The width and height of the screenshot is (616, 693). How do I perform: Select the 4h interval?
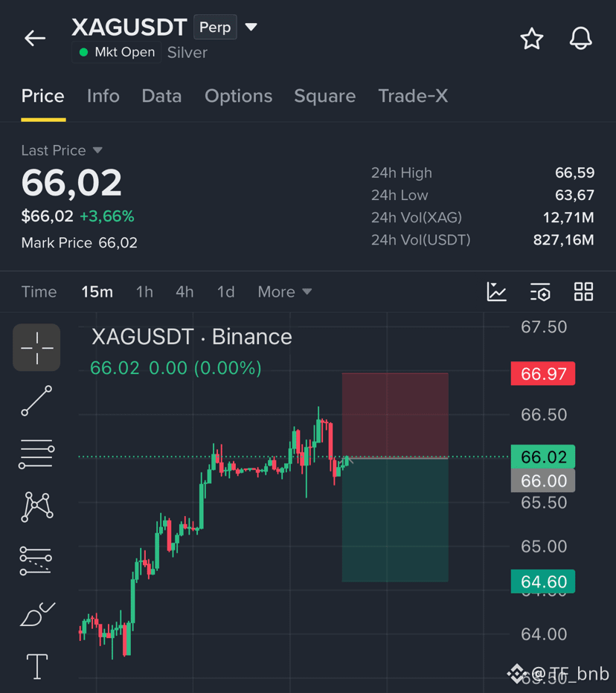(185, 291)
